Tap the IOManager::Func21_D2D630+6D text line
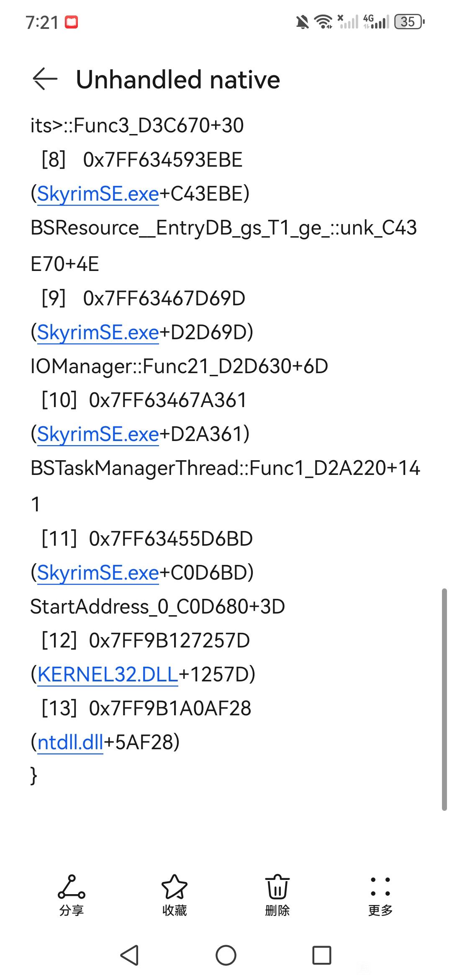 [179, 366]
